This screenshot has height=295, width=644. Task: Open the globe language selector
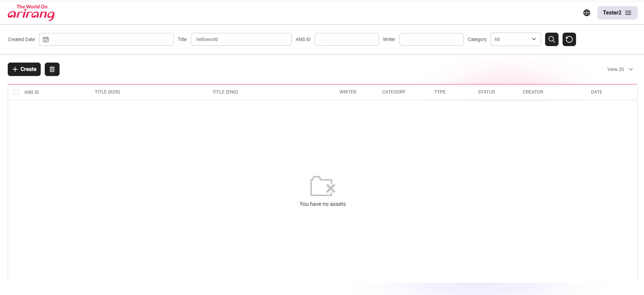tap(586, 13)
